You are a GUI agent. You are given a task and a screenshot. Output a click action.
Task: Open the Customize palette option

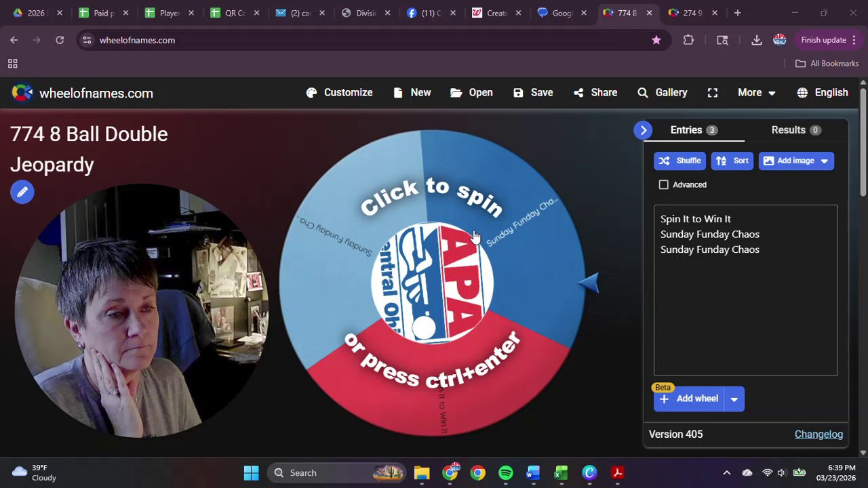pyautogui.click(x=339, y=93)
